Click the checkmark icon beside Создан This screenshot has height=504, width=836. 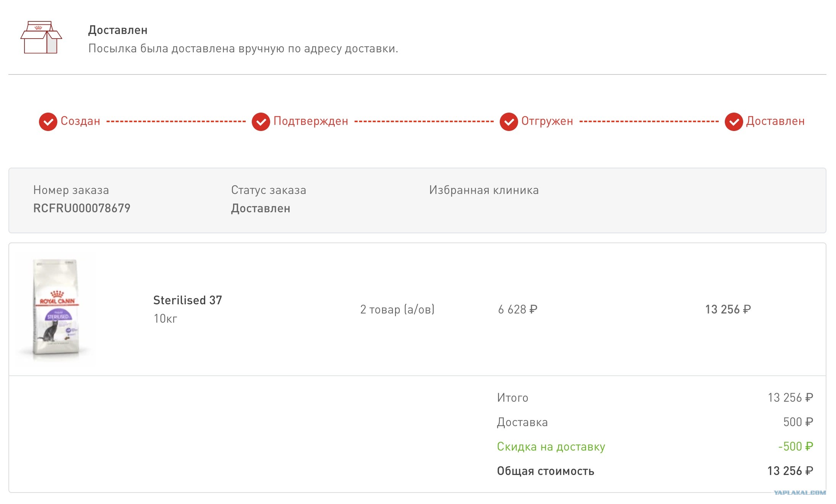48,122
